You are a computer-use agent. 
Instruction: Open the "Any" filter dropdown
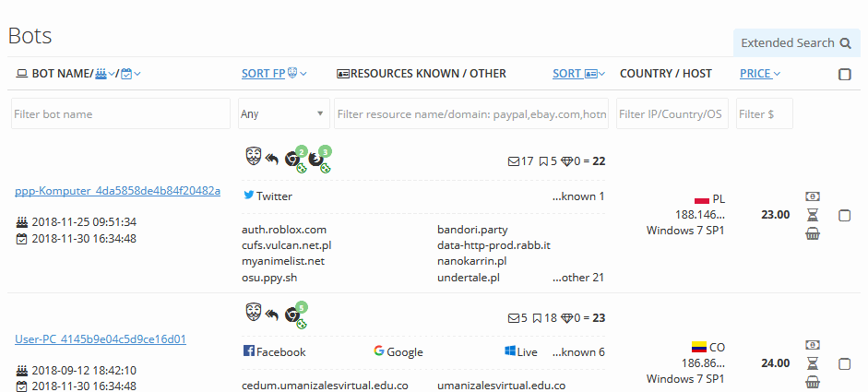coord(283,114)
